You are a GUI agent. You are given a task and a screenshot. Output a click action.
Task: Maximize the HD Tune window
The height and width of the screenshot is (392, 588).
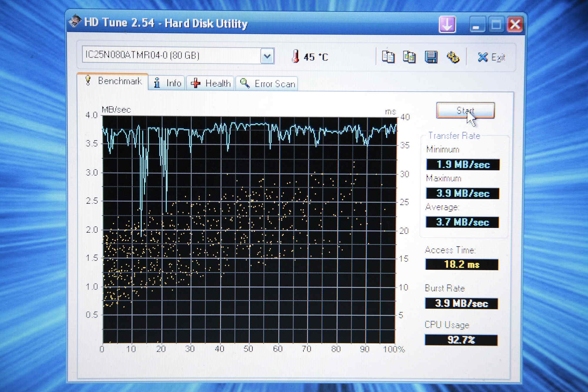tap(496, 25)
